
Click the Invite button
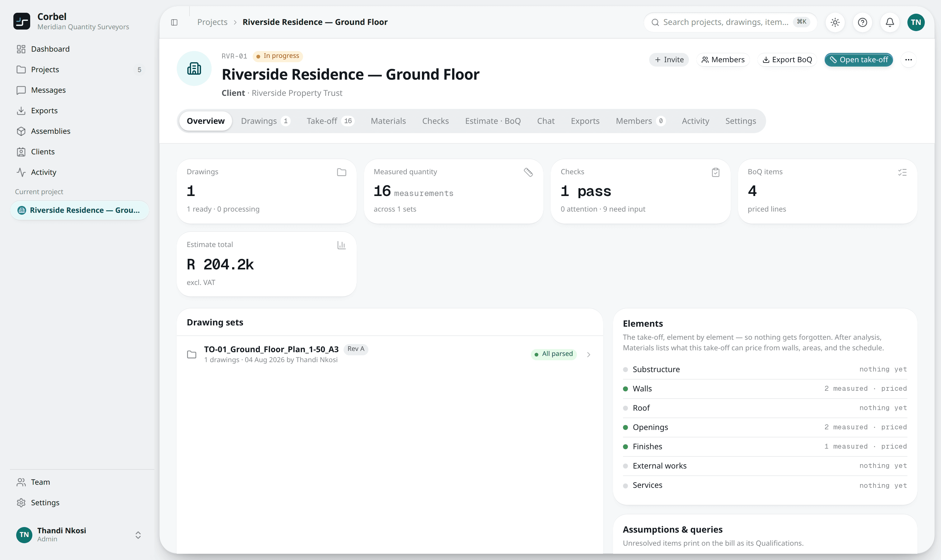coord(668,60)
